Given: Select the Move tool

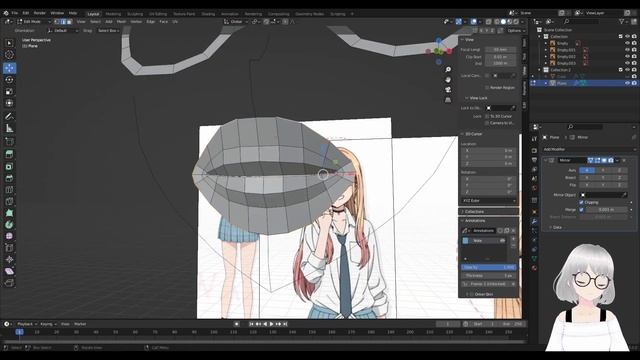Looking at the screenshot, I should [x=9, y=68].
